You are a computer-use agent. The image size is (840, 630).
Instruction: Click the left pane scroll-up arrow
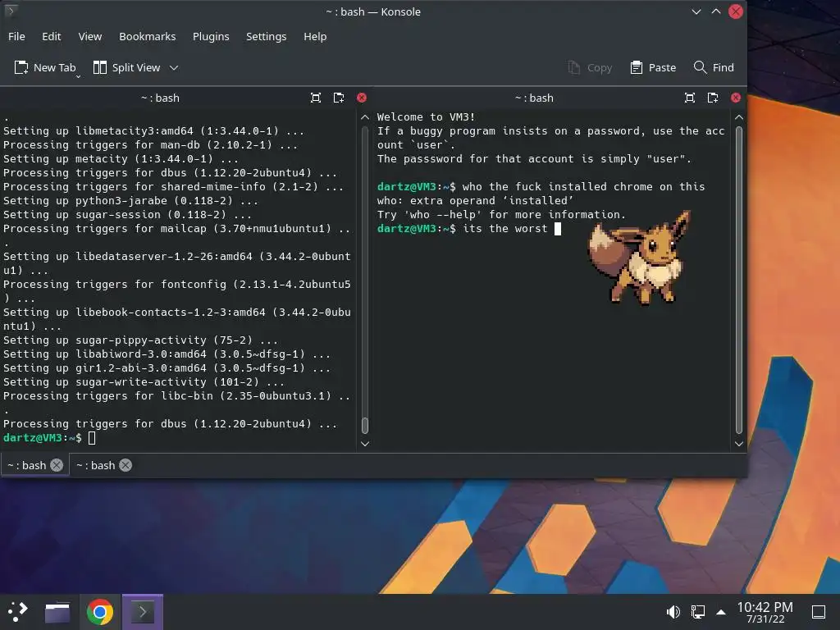[x=365, y=116]
